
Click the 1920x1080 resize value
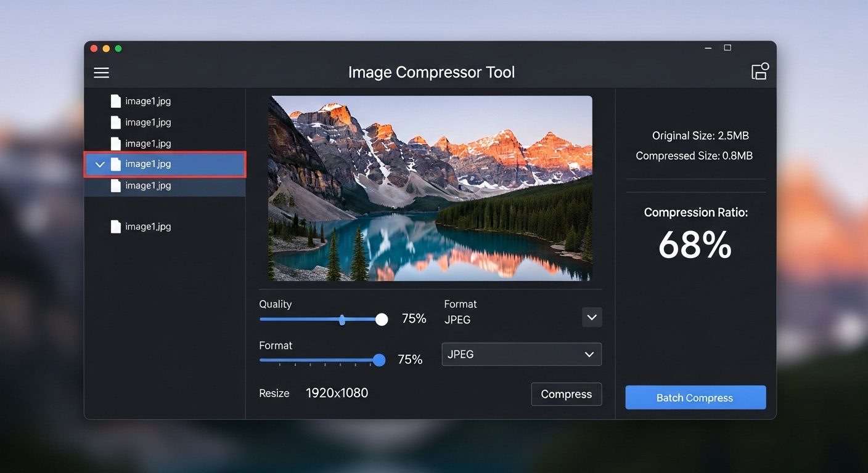point(337,393)
